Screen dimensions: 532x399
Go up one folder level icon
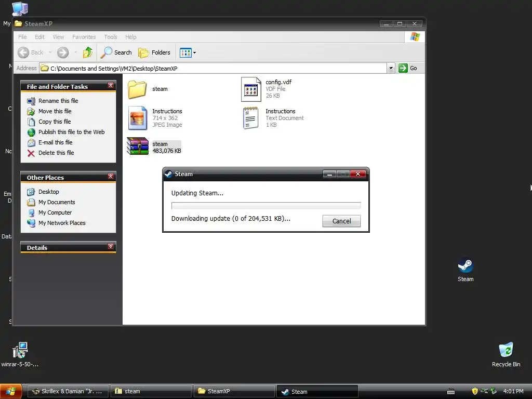88,52
